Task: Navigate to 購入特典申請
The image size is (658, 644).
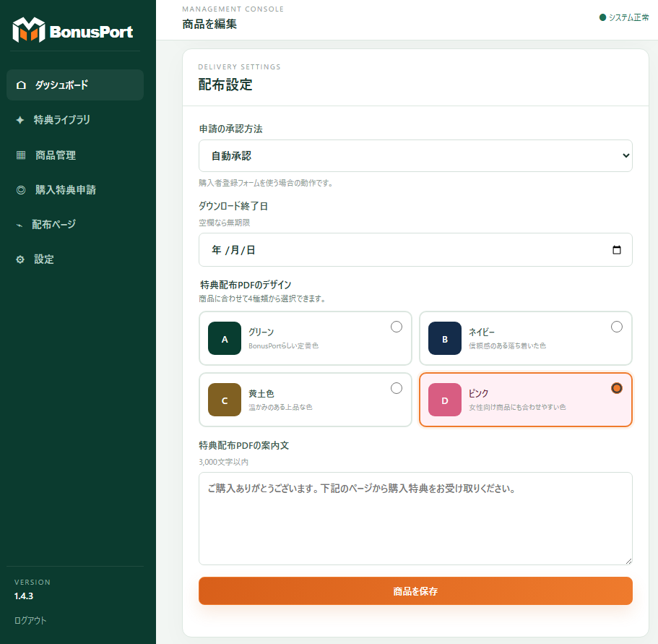Action: pyautogui.click(x=75, y=190)
